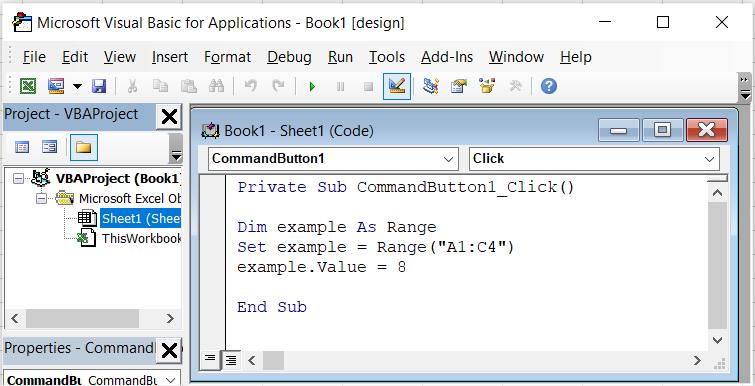Open the Debug menu
The width and height of the screenshot is (755, 386).
tap(289, 57)
